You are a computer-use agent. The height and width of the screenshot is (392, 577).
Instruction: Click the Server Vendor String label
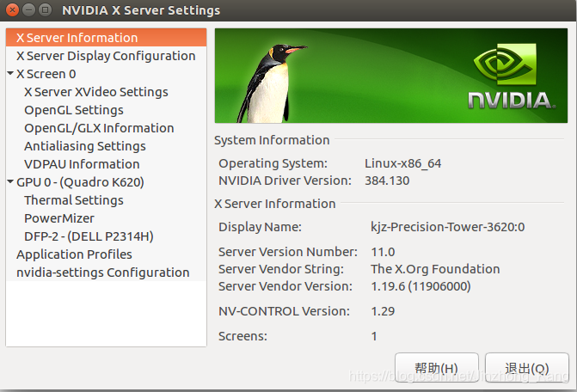[281, 269]
